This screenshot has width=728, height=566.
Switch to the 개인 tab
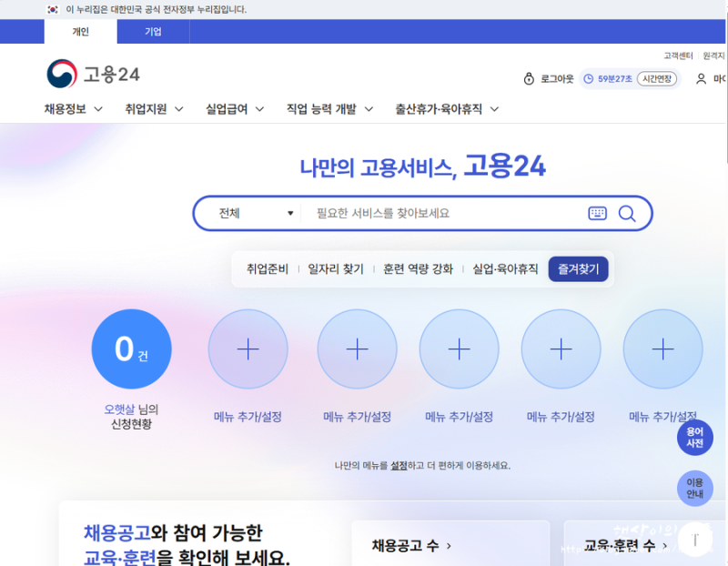[x=80, y=32]
